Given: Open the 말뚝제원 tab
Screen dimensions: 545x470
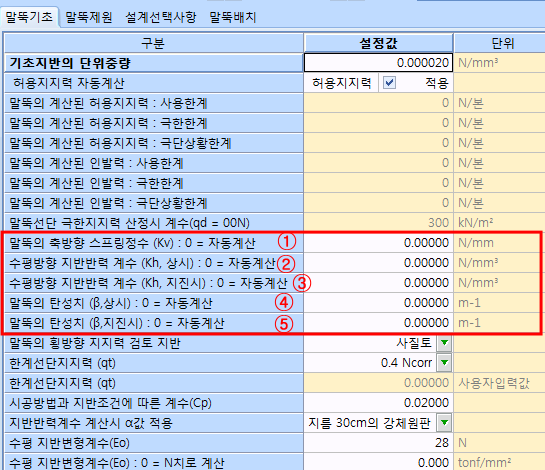Looking at the screenshot, I should (89, 17).
